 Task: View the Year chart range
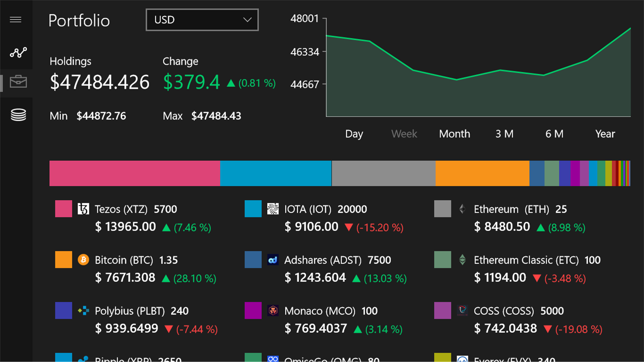tap(605, 134)
